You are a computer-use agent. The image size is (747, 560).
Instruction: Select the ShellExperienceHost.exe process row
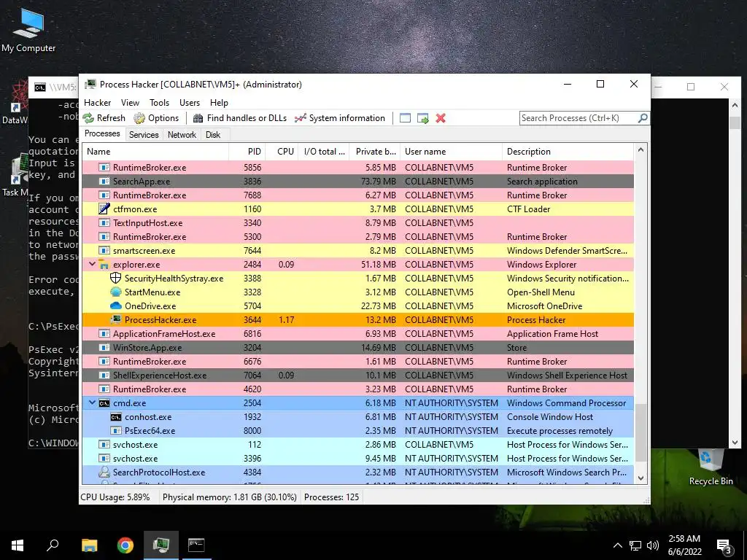click(x=358, y=376)
